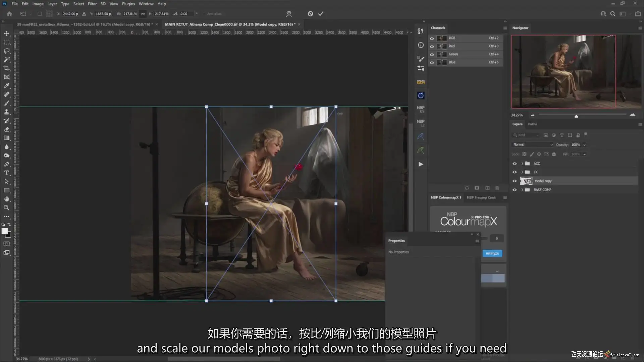Viewport: 644px width, 362px height.
Task: Select the Zoom tool in toolbar
Action: coord(6,208)
